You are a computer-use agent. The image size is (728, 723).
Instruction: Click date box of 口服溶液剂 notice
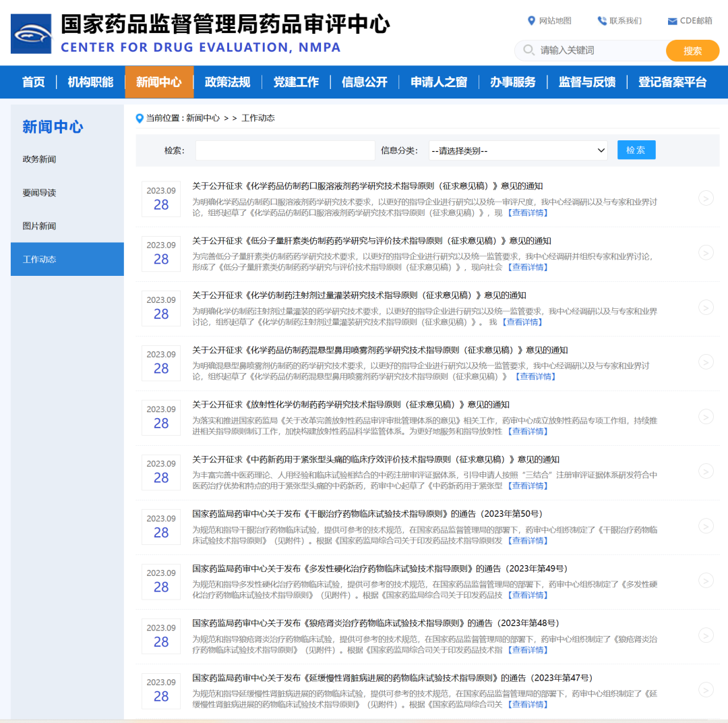(161, 199)
